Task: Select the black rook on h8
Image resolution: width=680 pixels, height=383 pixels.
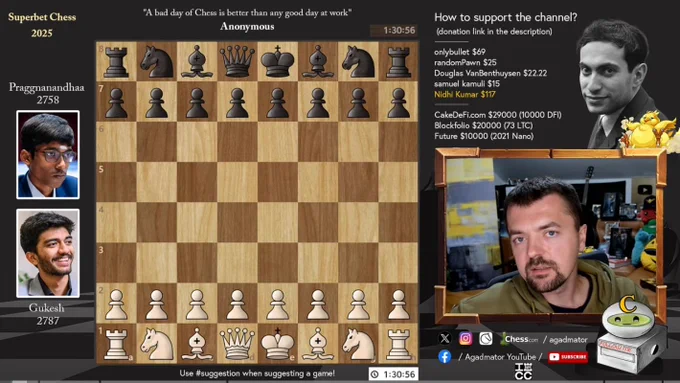Action: tap(399, 62)
